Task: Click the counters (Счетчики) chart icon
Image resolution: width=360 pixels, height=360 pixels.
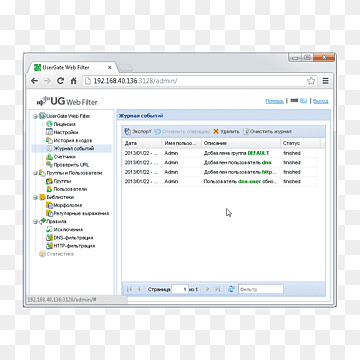Action: coord(49,157)
